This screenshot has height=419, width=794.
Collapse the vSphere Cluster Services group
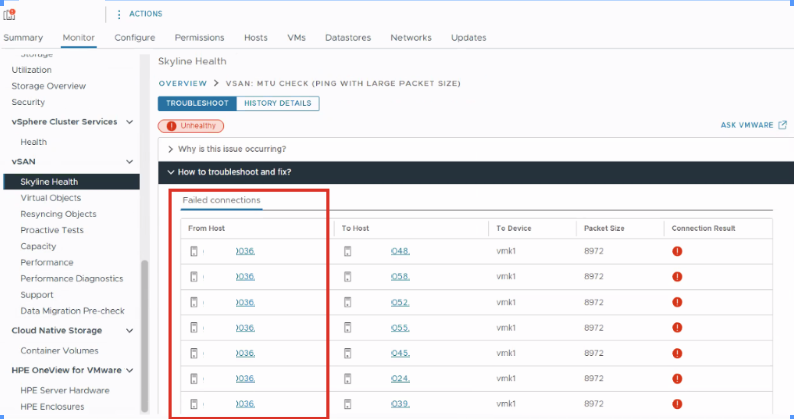tap(129, 122)
